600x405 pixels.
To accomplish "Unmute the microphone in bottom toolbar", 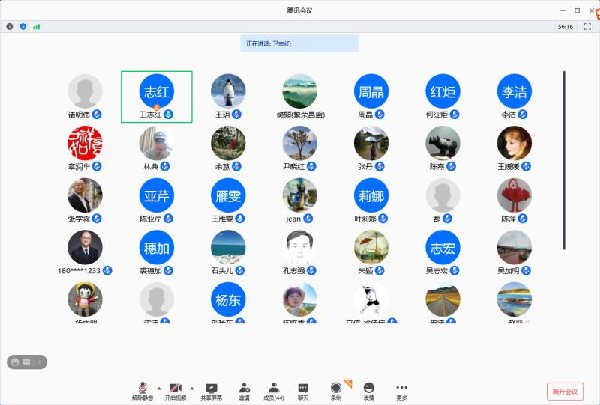I will (x=144, y=388).
